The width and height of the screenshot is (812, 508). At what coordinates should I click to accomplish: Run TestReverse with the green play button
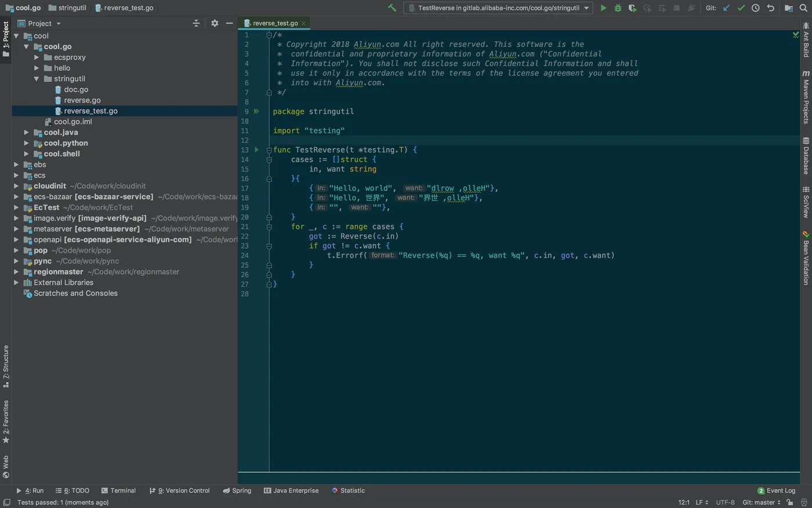pyautogui.click(x=603, y=8)
